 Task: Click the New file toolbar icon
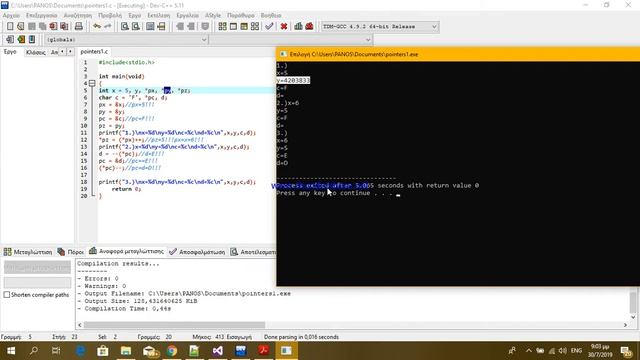[x=10, y=27]
